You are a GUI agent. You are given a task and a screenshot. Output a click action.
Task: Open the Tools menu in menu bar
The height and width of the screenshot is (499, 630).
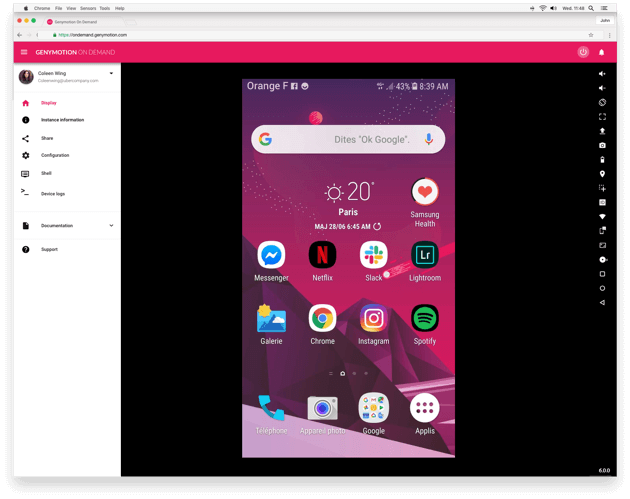coord(105,8)
